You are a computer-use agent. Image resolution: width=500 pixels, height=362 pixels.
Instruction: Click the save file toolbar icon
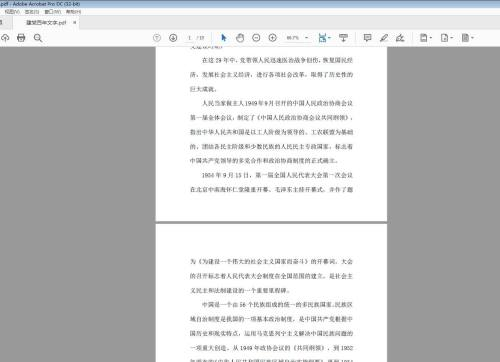tap(423, 38)
